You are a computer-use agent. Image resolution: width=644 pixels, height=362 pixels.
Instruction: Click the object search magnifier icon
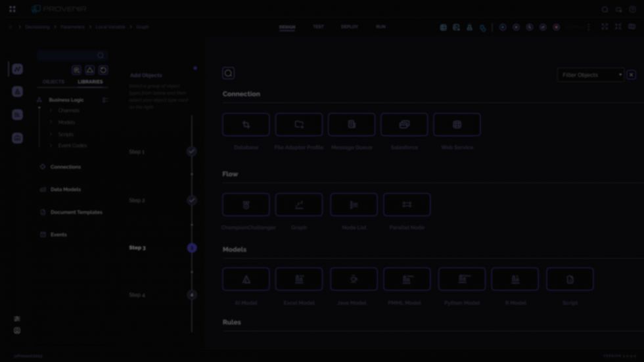pyautogui.click(x=229, y=73)
